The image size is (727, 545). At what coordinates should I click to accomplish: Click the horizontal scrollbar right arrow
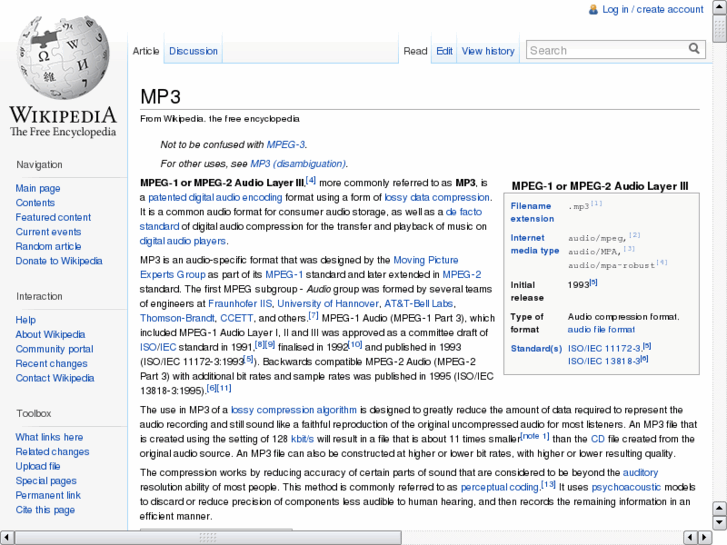705,538
